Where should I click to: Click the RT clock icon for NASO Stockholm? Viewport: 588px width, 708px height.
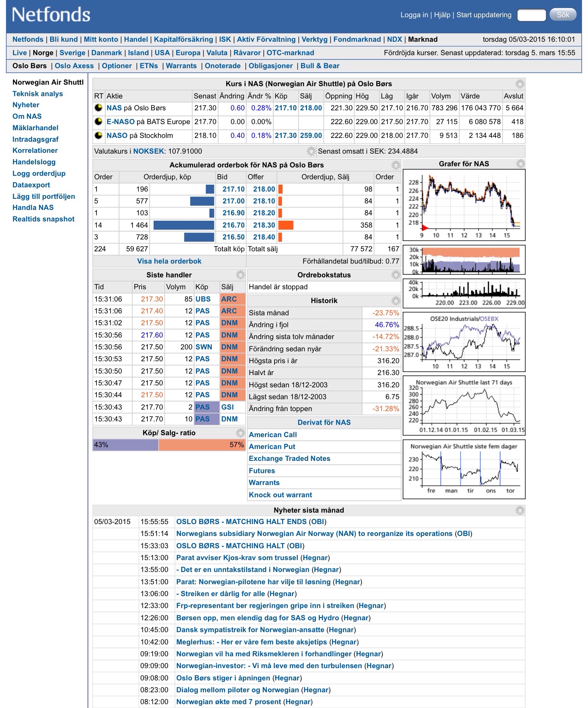pyautogui.click(x=98, y=135)
